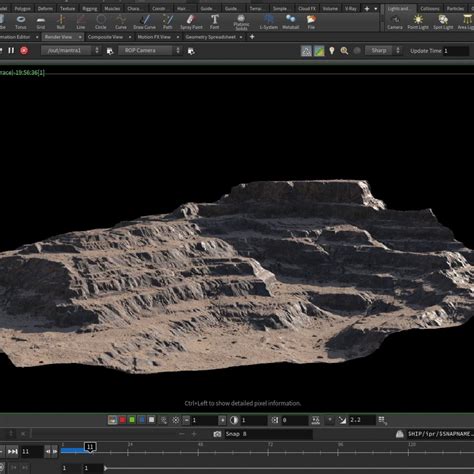Click the Snap 8 name field
The width and height of the screenshot is (474, 474).
pyautogui.click(x=268, y=434)
